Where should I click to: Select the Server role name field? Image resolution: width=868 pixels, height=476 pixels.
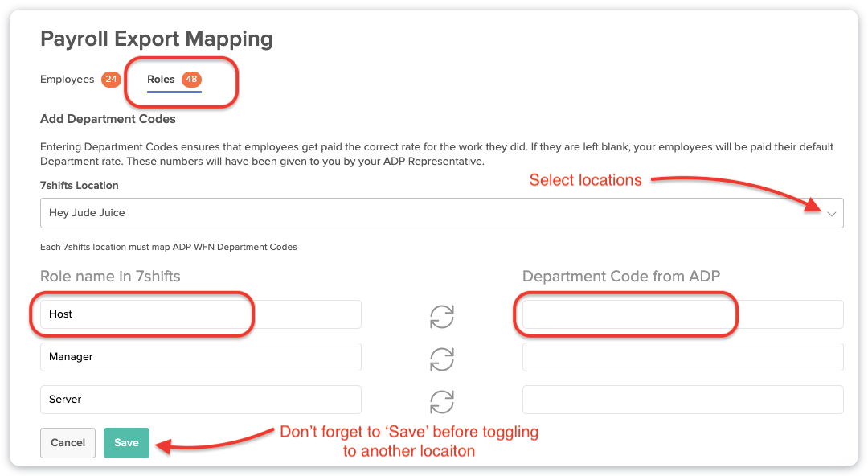201,400
